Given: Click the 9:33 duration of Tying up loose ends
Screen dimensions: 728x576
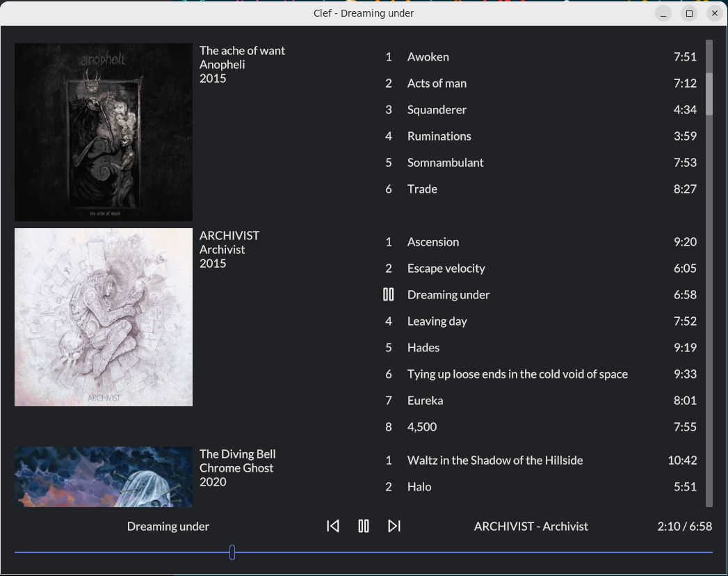Looking at the screenshot, I should point(685,374).
